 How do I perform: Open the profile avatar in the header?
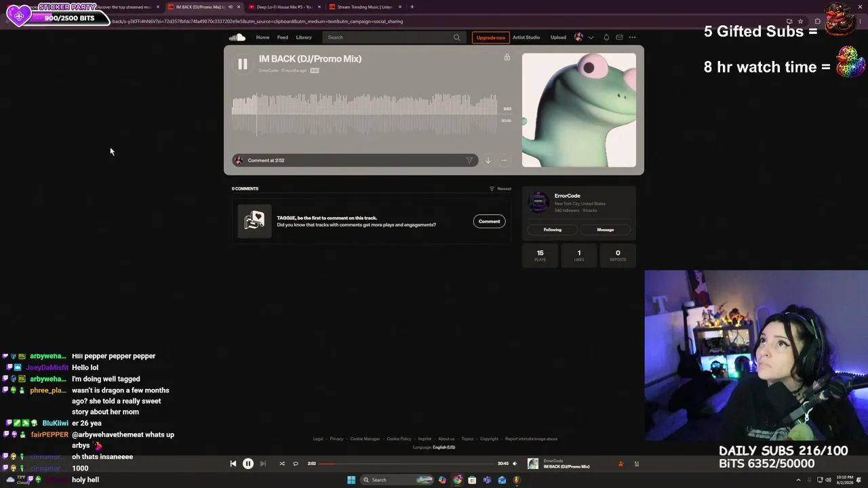pos(578,37)
